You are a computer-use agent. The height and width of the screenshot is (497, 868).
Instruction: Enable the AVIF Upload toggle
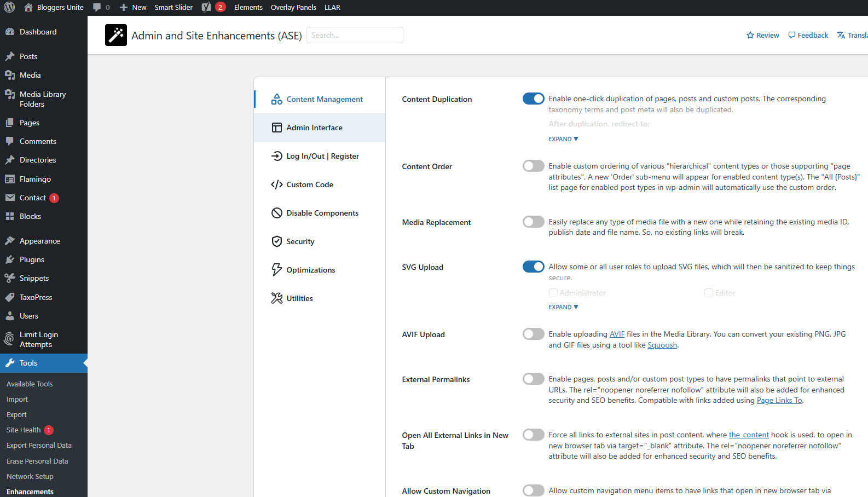pyautogui.click(x=533, y=334)
